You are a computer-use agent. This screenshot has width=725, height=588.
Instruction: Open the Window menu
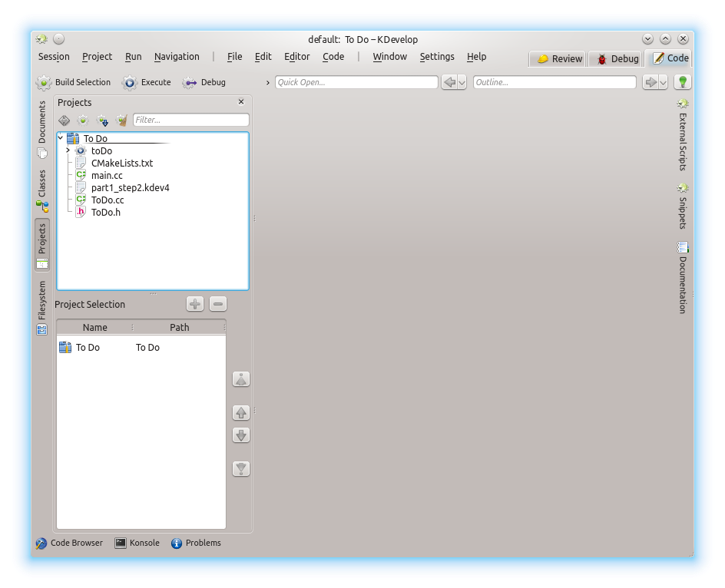390,56
